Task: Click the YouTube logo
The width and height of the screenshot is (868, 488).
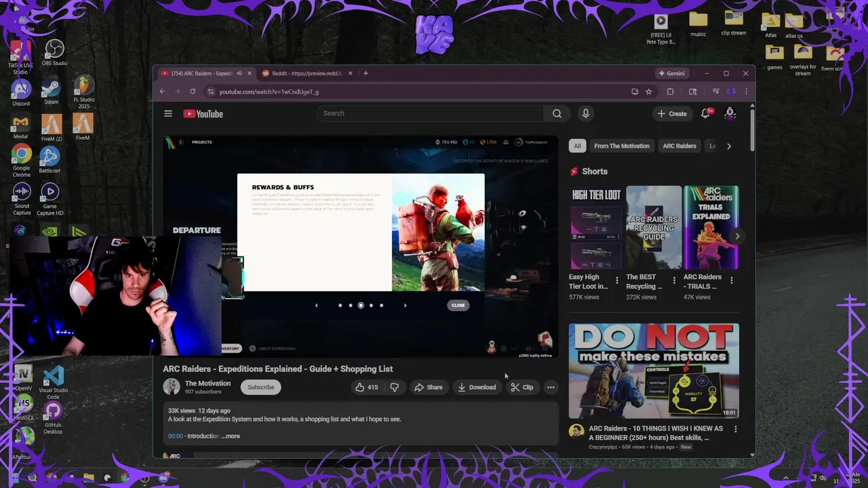Action: pyautogui.click(x=203, y=114)
